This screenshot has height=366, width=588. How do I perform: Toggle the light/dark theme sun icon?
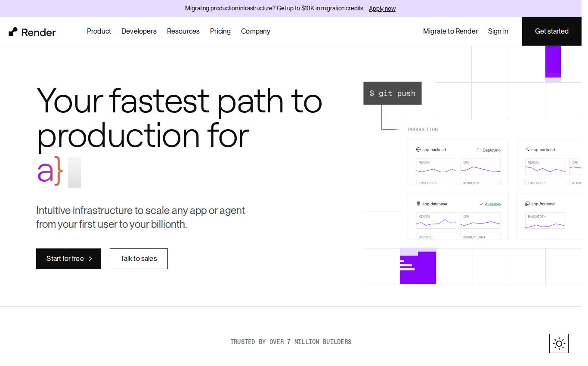(x=559, y=343)
